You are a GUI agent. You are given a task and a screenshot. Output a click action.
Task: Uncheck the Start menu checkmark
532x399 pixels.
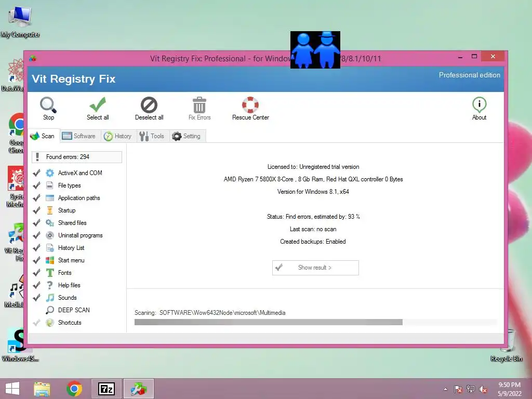(36, 260)
